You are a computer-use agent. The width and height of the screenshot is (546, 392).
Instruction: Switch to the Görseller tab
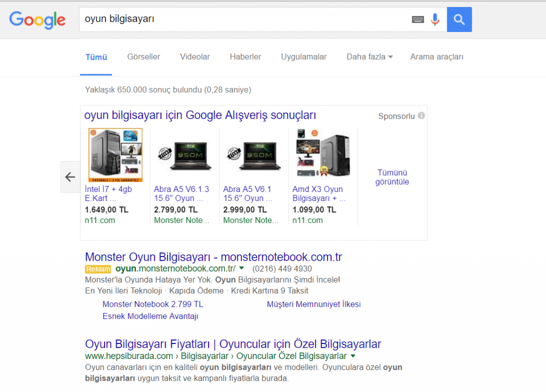click(x=143, y=57)
